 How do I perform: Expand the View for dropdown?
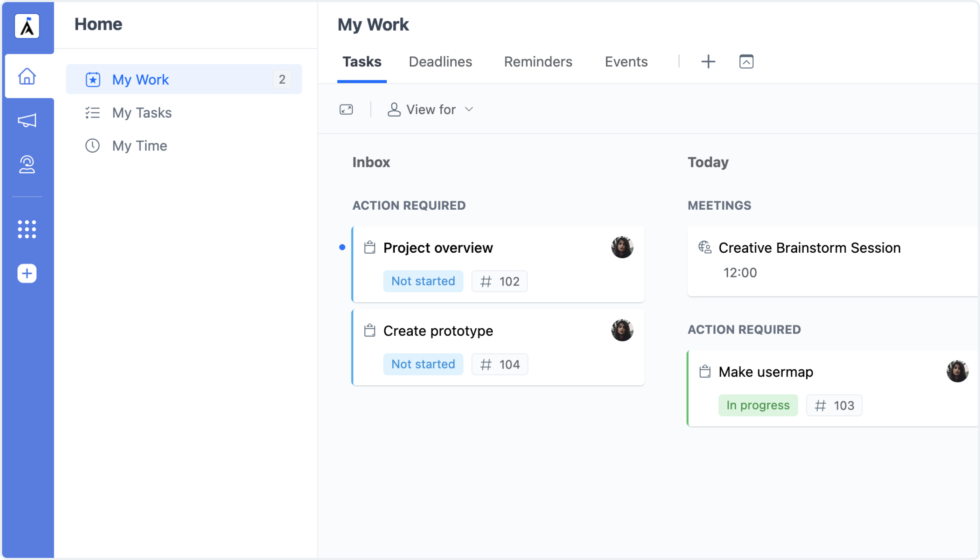click(431, 110)
